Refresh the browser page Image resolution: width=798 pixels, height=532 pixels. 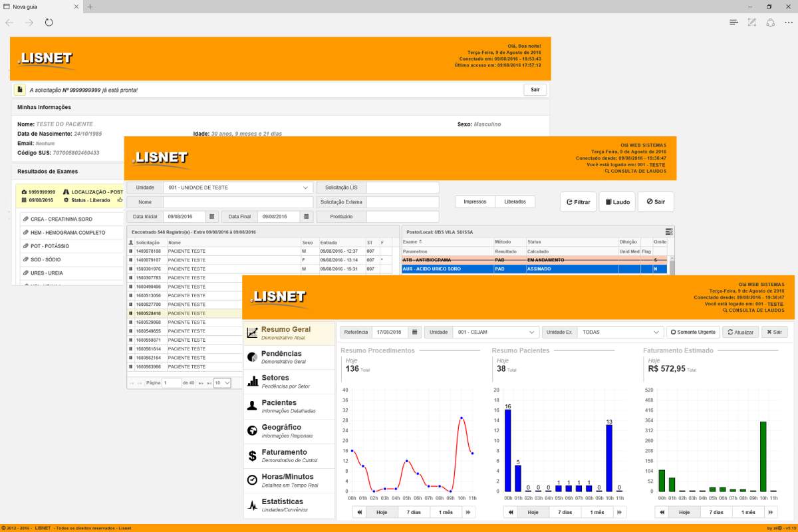49,23
